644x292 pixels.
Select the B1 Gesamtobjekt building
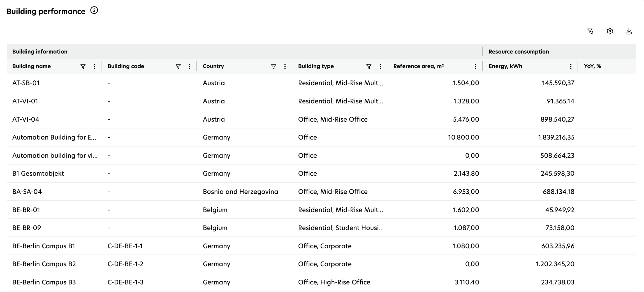coord(38,173)
